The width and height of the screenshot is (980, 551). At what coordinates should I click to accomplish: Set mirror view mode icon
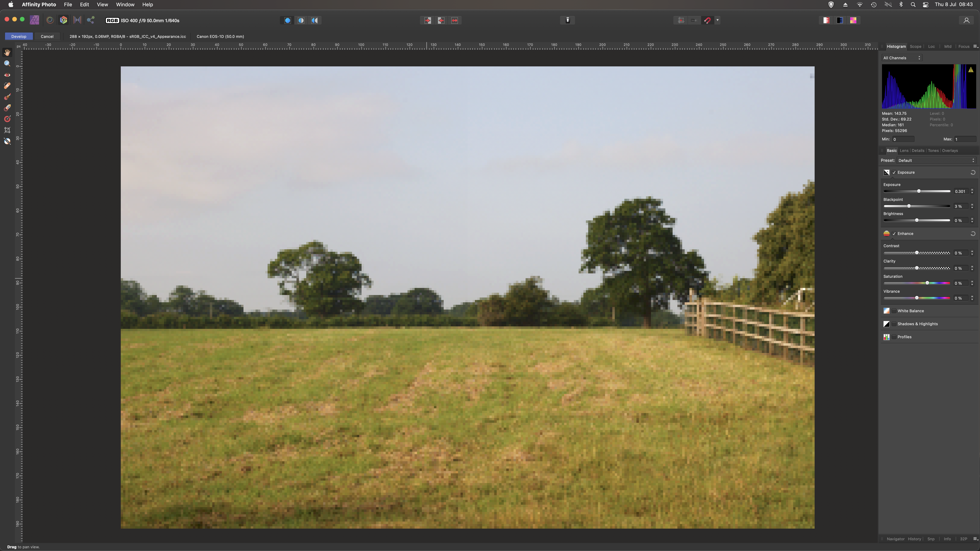315,20
